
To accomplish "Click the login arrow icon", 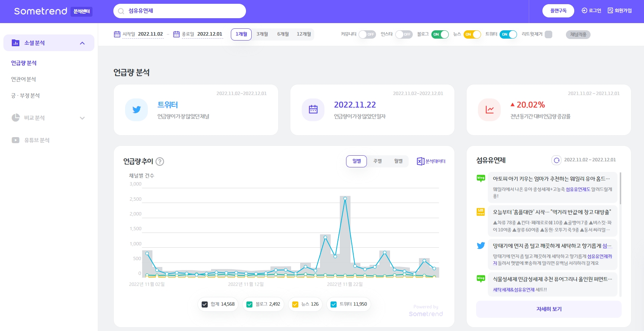I will point(584,11).
